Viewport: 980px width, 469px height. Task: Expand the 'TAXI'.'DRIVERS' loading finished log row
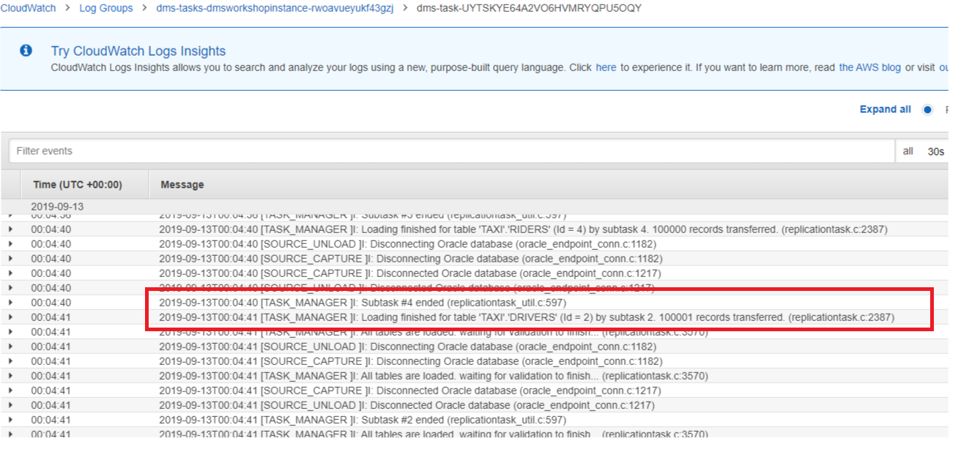pyautogui.click(x=10, y=317)
